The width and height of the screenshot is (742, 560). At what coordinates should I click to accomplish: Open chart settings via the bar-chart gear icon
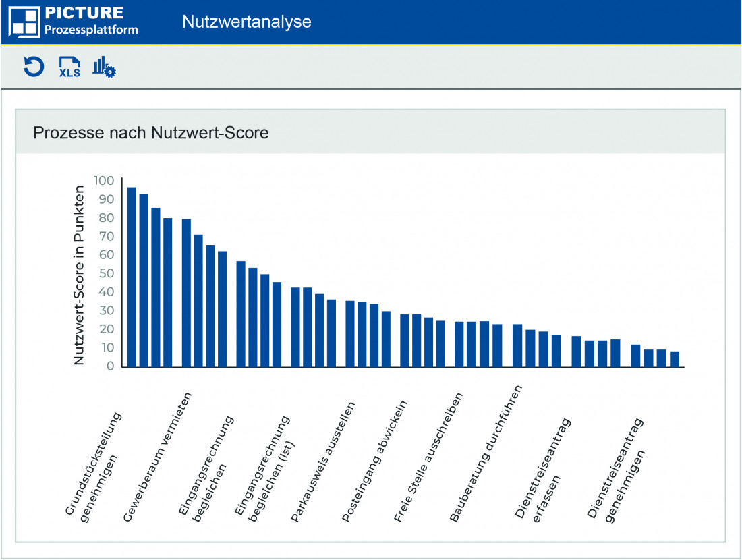[x=102, y=67]
